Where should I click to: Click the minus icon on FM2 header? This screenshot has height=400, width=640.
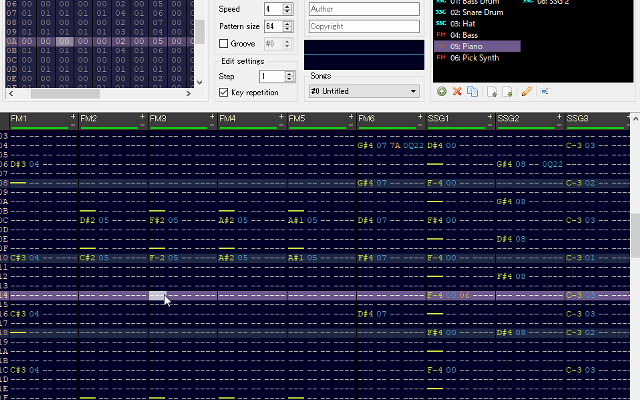[x=142, y=124]
